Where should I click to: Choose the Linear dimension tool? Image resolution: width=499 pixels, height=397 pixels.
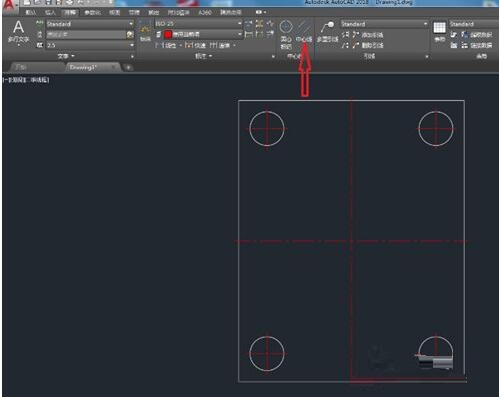(x=165, y=45)
